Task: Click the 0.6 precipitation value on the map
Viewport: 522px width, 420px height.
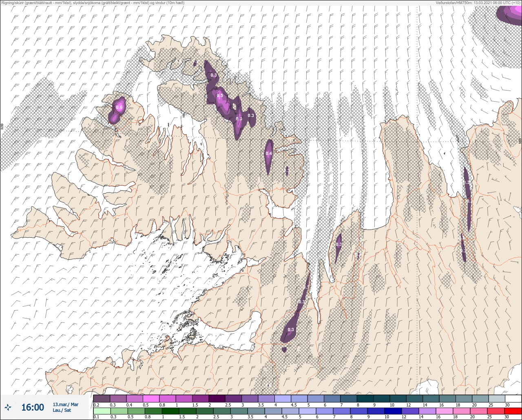Action: coord(119,107)
